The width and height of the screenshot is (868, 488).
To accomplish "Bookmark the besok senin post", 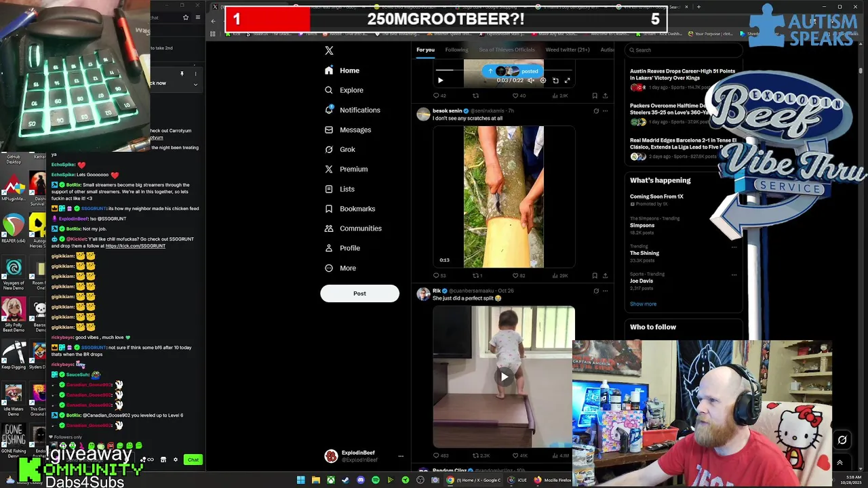I will [595, 276].
